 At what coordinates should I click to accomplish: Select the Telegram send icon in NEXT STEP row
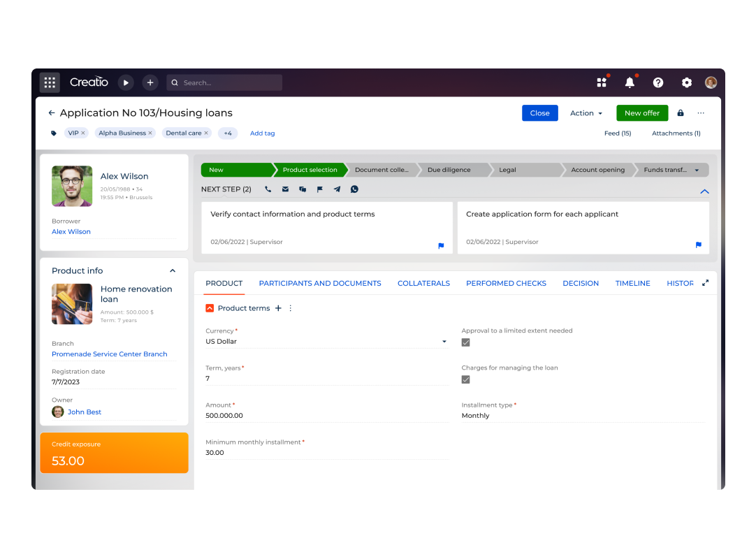point(337,189)
